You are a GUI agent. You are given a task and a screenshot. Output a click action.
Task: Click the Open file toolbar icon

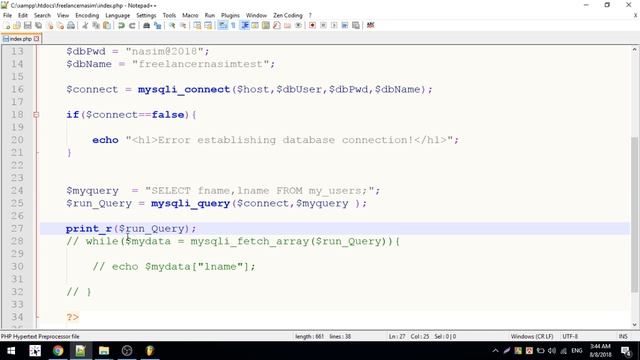click(17, 25)
